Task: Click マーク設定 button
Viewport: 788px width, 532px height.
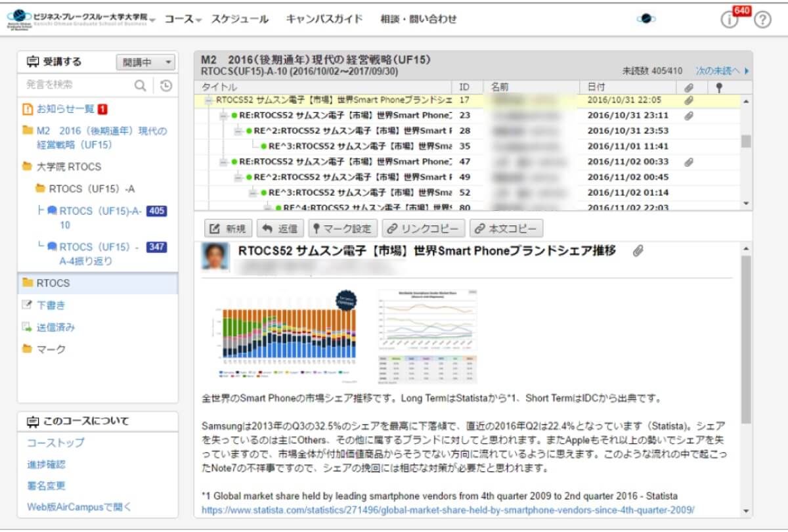Action: (343, 229)
